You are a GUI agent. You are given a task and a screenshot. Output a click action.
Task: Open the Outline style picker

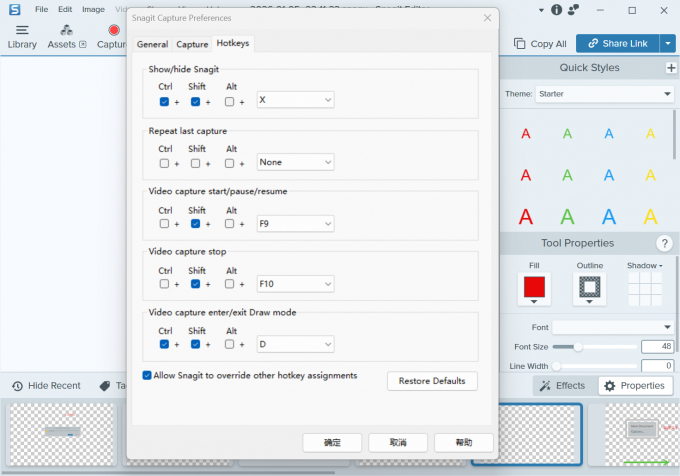[x=589, y=289]
